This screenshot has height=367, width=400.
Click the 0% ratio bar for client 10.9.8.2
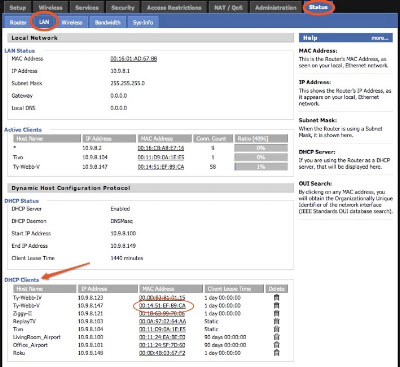point(261,148)
